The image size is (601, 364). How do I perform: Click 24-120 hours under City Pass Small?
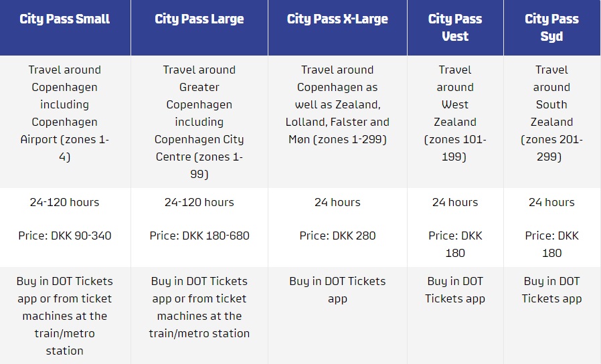tap(65, 202)
